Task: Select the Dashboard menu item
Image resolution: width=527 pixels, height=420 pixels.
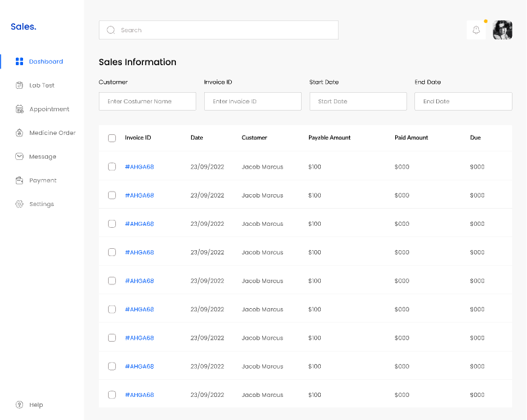Action: pyautogui.click(x=45, y=61)
